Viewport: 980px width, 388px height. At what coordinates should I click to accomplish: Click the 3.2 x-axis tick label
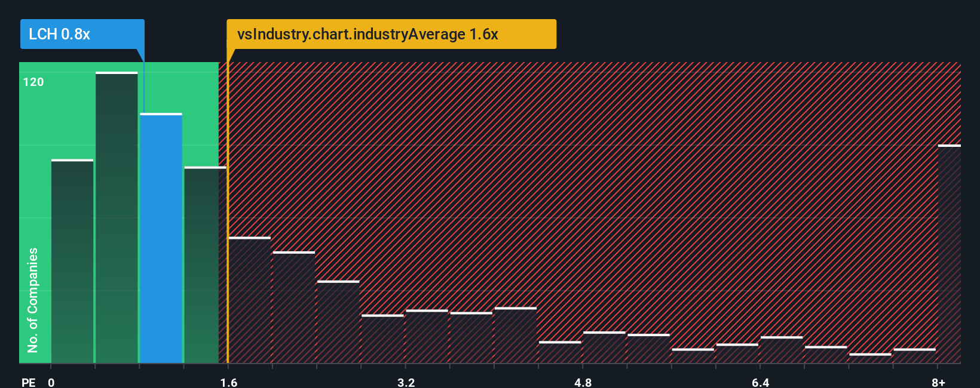pos(406,382)
